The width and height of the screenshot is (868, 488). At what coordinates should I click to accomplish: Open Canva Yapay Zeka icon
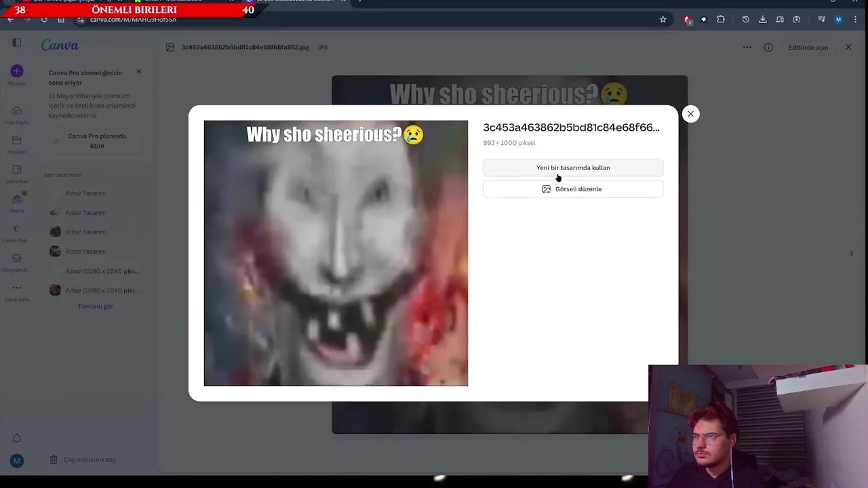17,229
